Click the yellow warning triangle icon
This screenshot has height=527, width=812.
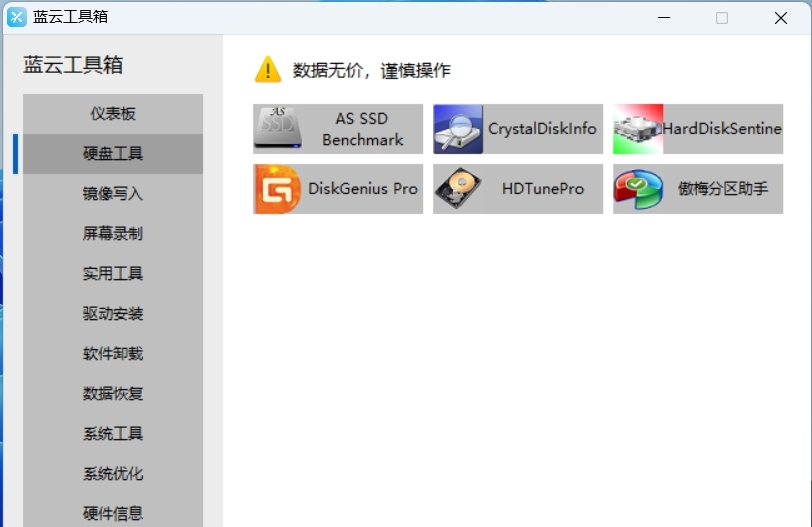(x=268, y=69)
